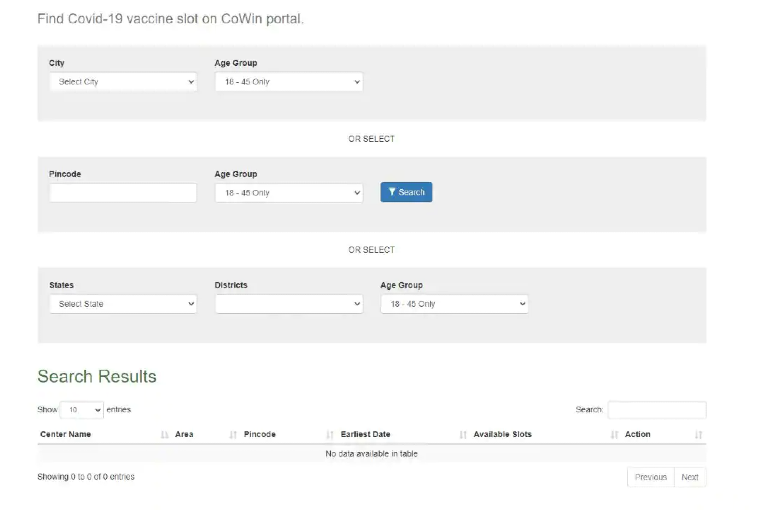Viewport: 770px width, 515px height.
Task: Click the results table Search field
Action: click(657, 409)
